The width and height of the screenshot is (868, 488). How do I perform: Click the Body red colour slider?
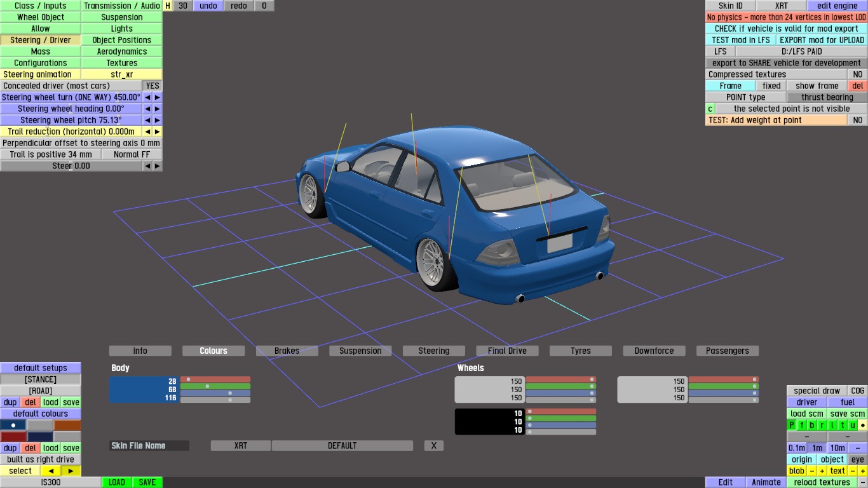point(215,379)
